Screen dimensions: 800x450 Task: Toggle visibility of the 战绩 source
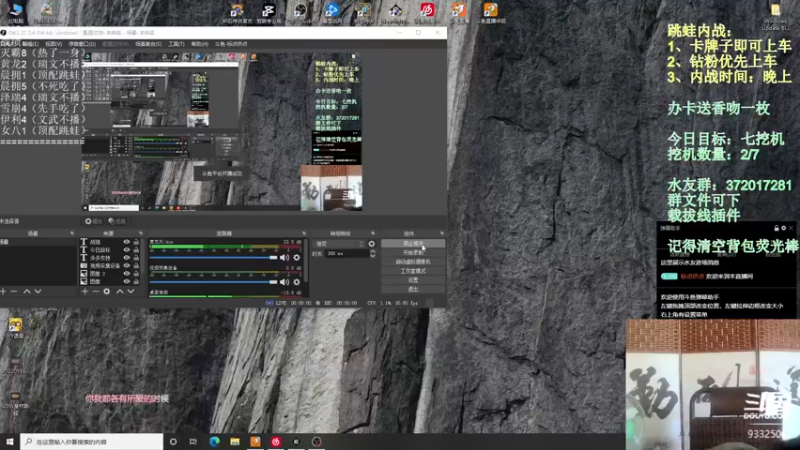click(127, 242)
